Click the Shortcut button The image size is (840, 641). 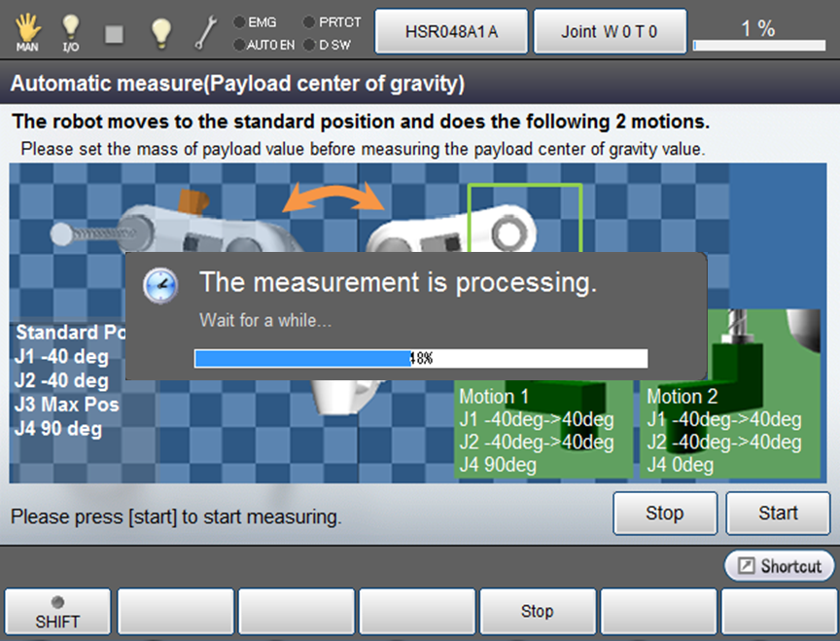[780, 566]
